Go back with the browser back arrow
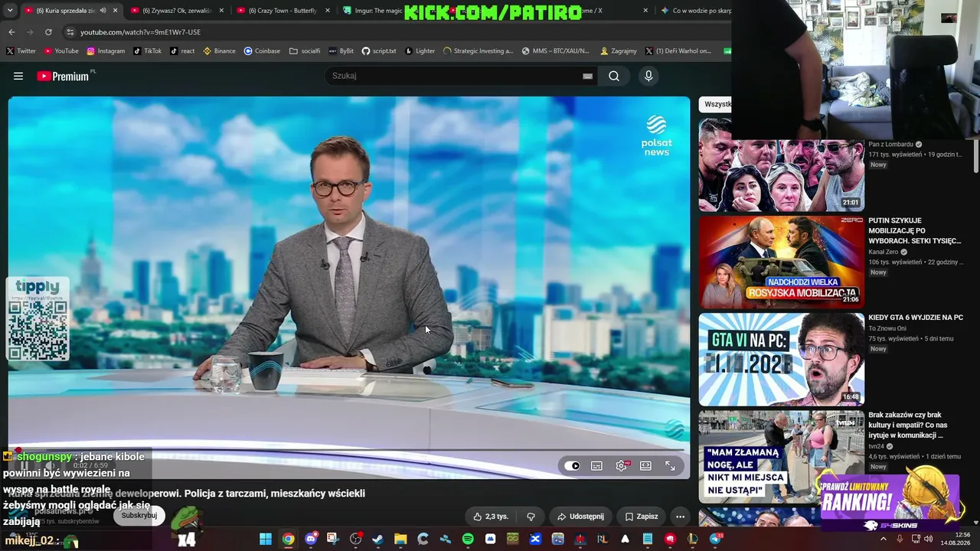 (x=11, y=32)
